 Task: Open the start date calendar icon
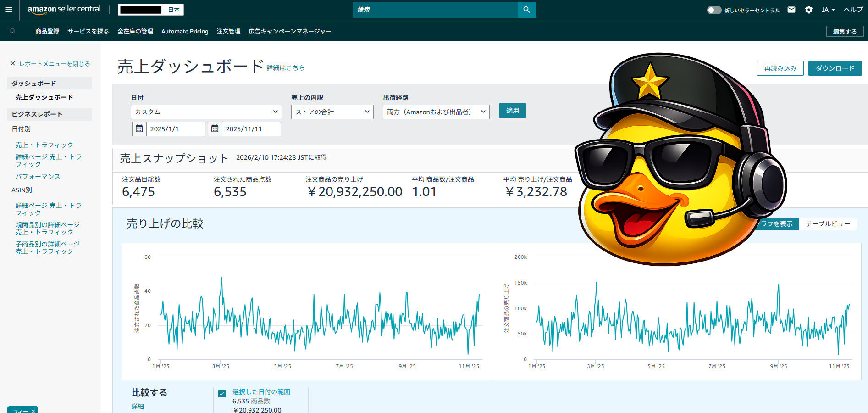[x=139, y=129]
